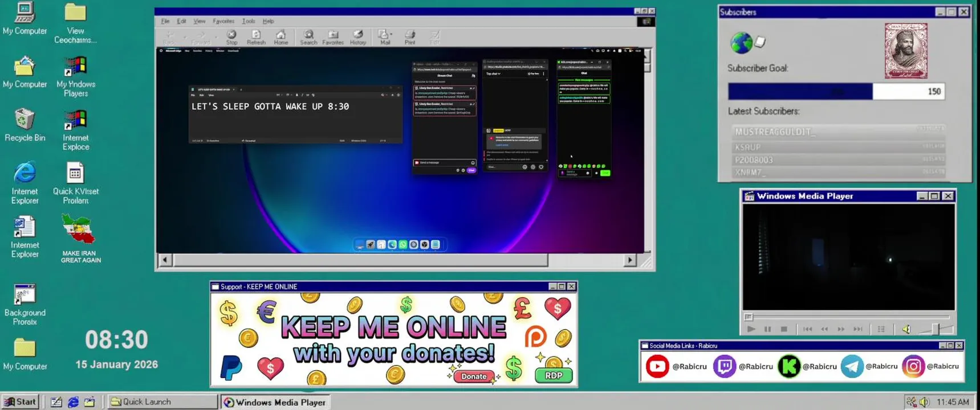
Task: Select latest subscriber KSRUP
Action: [x=839, y=147]
